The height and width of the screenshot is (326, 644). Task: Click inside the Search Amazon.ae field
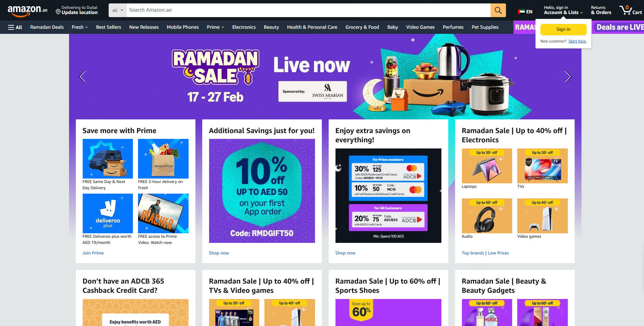[x=308, y=10]
